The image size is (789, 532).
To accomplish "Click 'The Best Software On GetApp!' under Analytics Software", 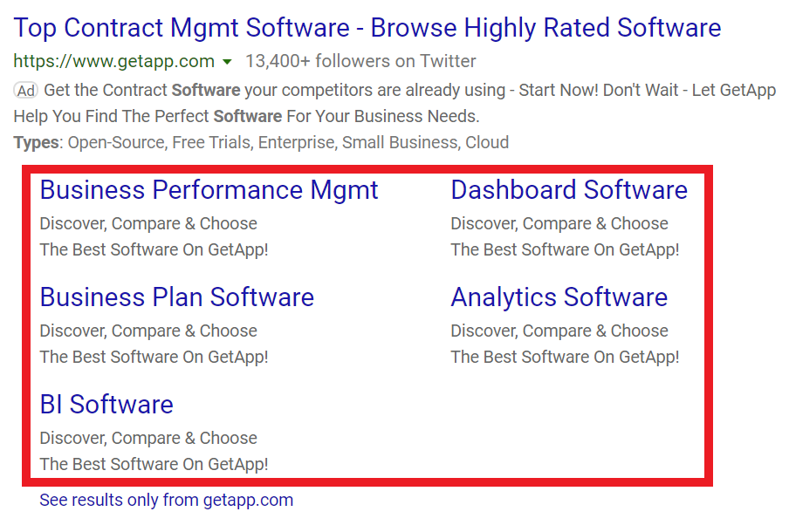I will coord(565,357).
